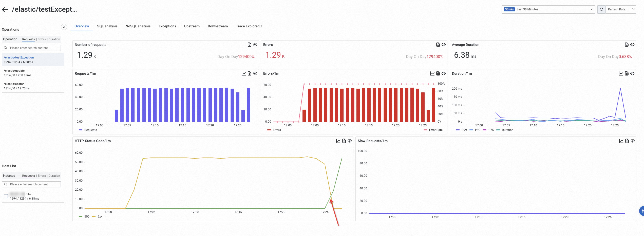
Task: Click the refresh icon button
Action: point(601,9)
